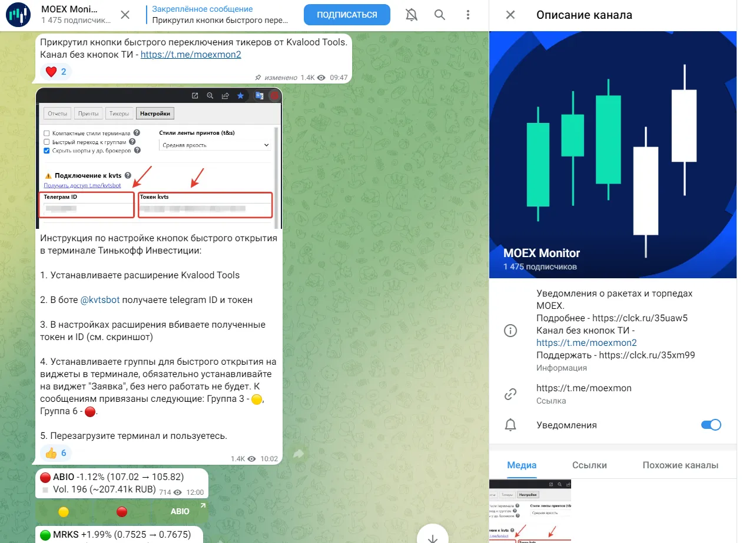The image size is (756, 543).
Task: Open the settings screenshot image in post
Action: click(159, 158)
